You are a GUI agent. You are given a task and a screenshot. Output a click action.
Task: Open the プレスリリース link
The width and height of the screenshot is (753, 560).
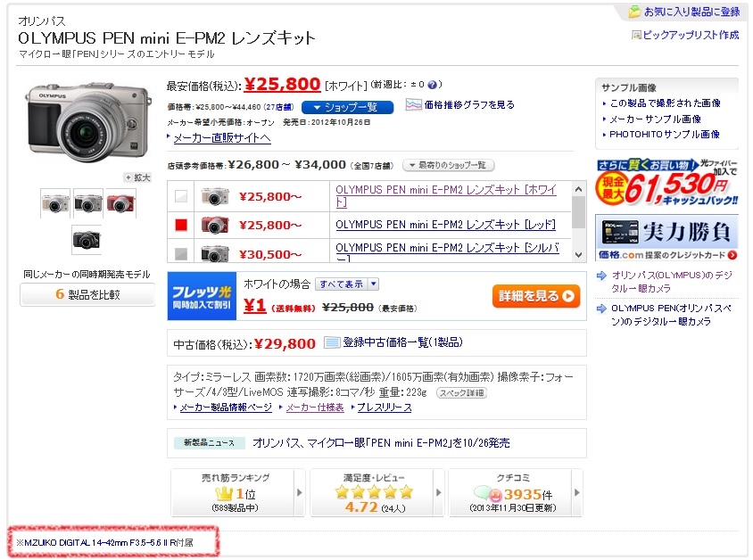pyautogui.click(x=385, y=408)
